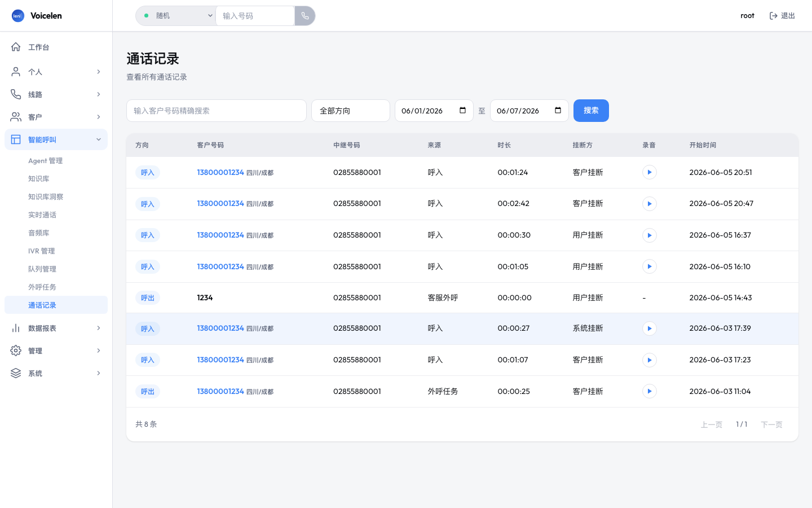Screen dimensions: 812x508
Task: Select 通话记录 in the sidebar
Action: click(56, 305)
